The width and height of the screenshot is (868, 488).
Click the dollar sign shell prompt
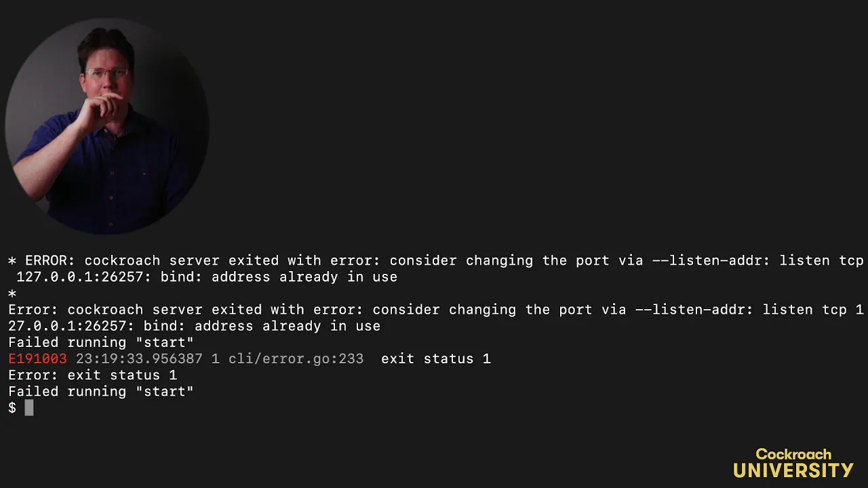(x=12, y=407)
